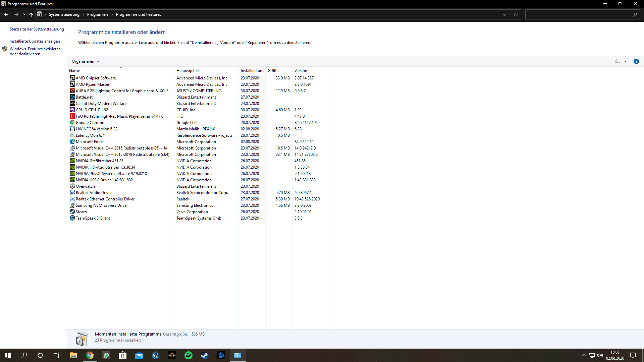The height and width of the screenshot is (362, 644).
Task: Go back with the back arrow
Action: coord(6,14)
